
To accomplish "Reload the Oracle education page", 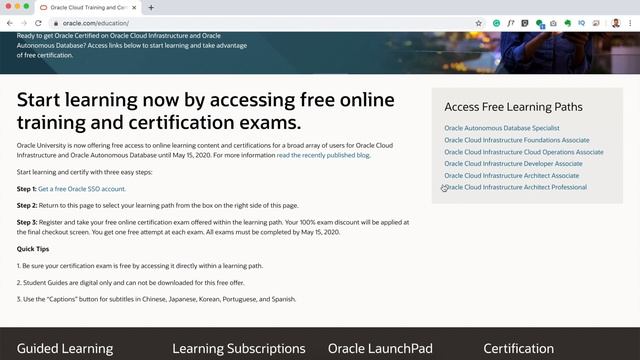I will coord(38,23).
